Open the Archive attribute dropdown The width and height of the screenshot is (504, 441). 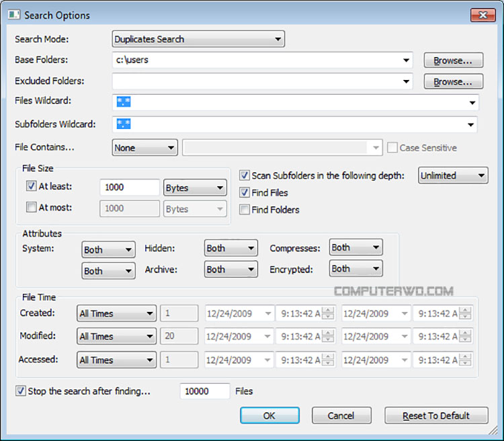coord(230,269)
